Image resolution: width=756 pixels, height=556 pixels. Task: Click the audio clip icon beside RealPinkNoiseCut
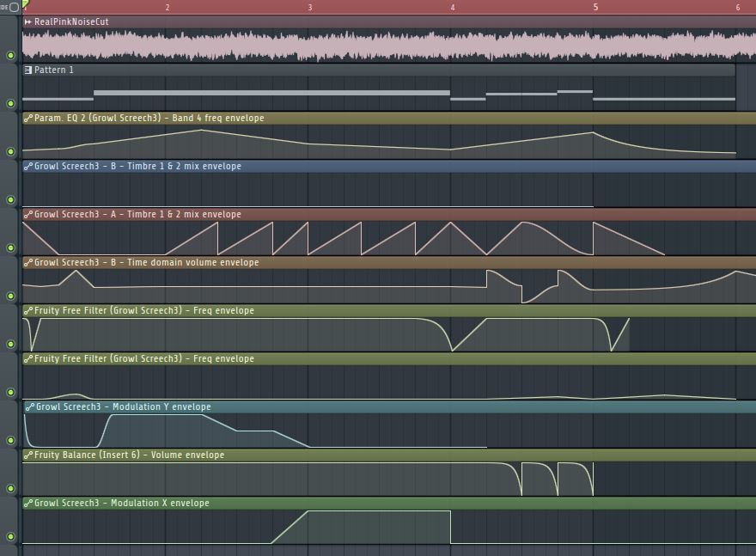click(x=28, y=21)
